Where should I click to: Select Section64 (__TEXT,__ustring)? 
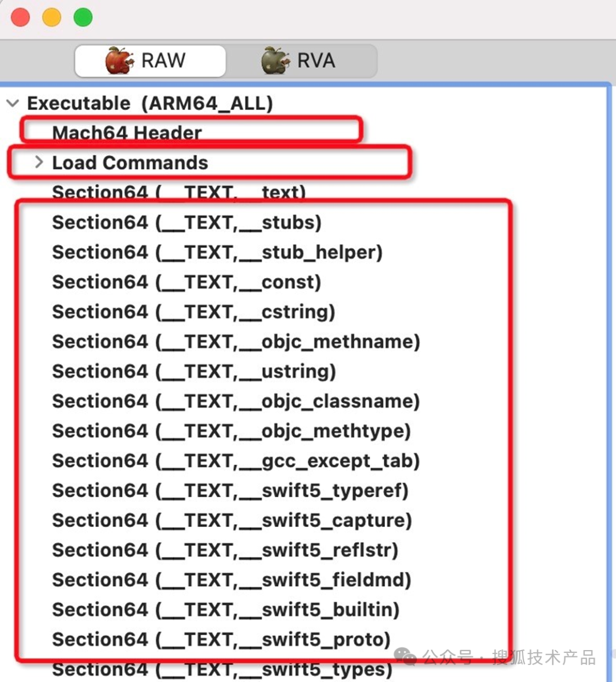click(194, 371)
